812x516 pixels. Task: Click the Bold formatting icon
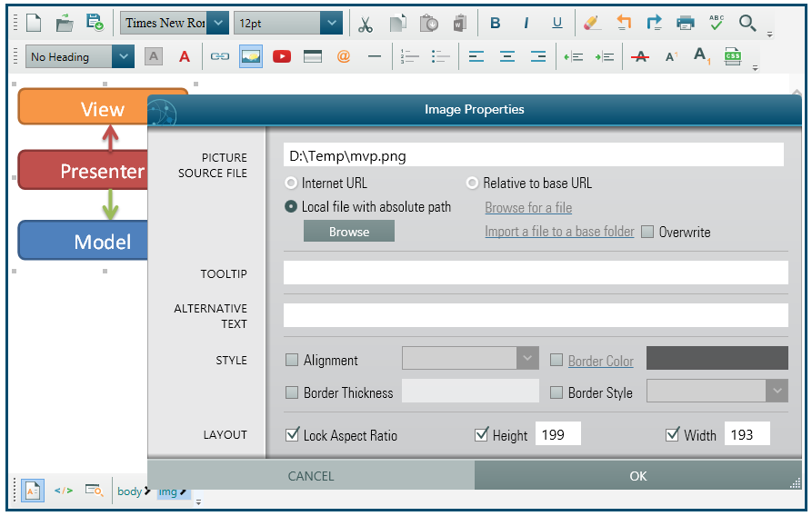click(x=495, y=24)
